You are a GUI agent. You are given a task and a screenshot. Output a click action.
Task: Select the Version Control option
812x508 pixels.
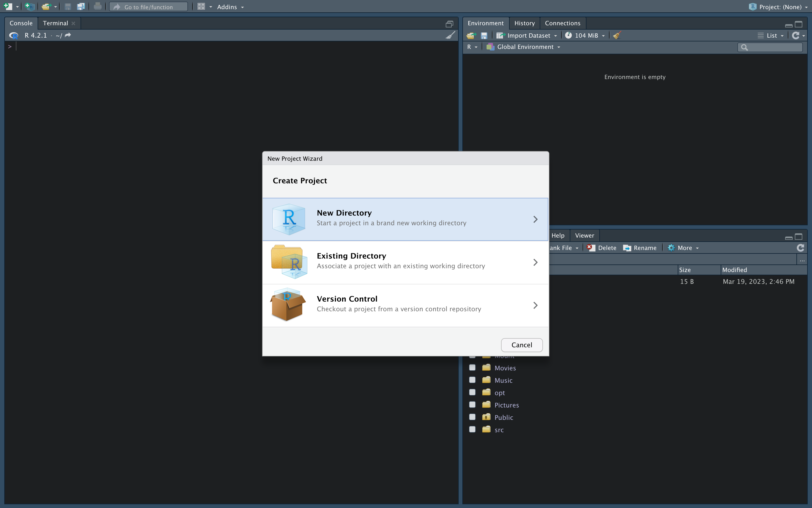pos(405,305)
